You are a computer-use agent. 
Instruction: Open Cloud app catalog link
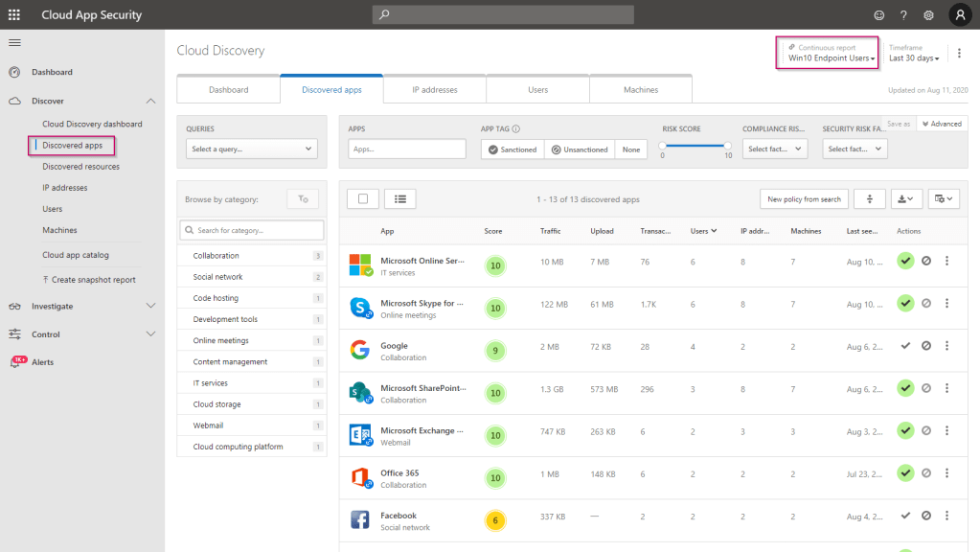tap(75, 255)
